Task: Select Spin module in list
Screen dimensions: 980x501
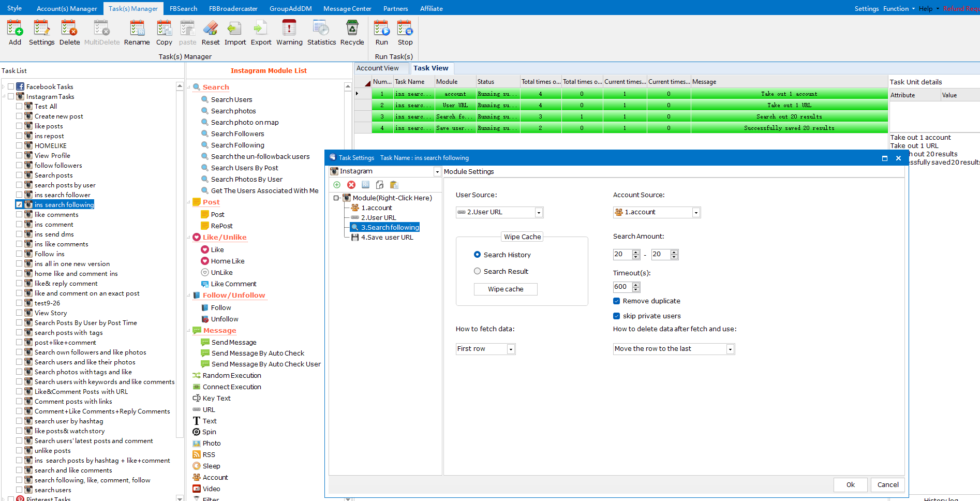Action: (209, 432)
